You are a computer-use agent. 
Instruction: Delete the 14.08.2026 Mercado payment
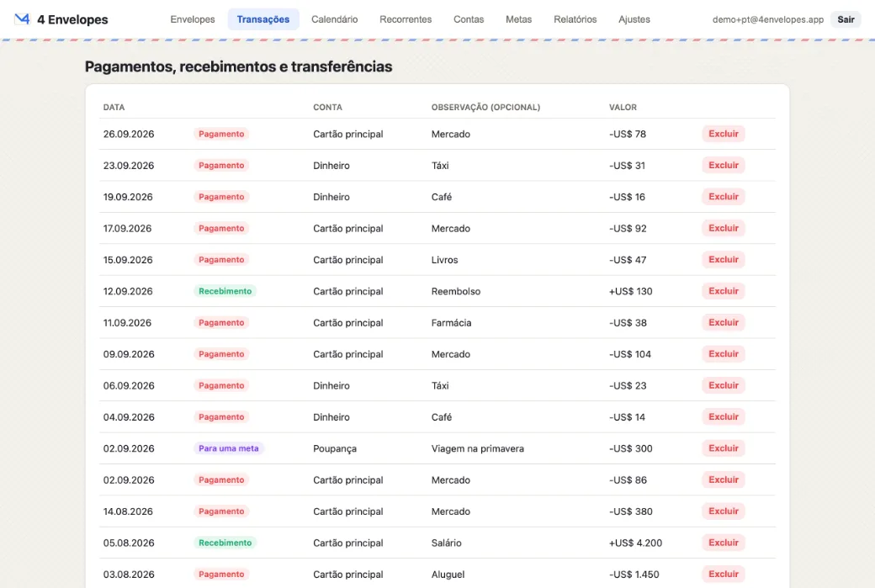pos(724,511)
